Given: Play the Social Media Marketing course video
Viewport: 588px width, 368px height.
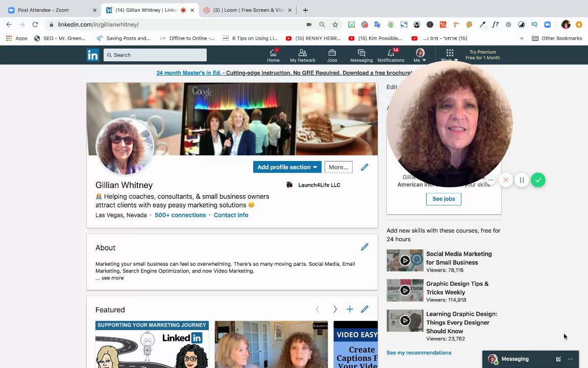Looking at the screenshot, I should click(x=405, y=260).
